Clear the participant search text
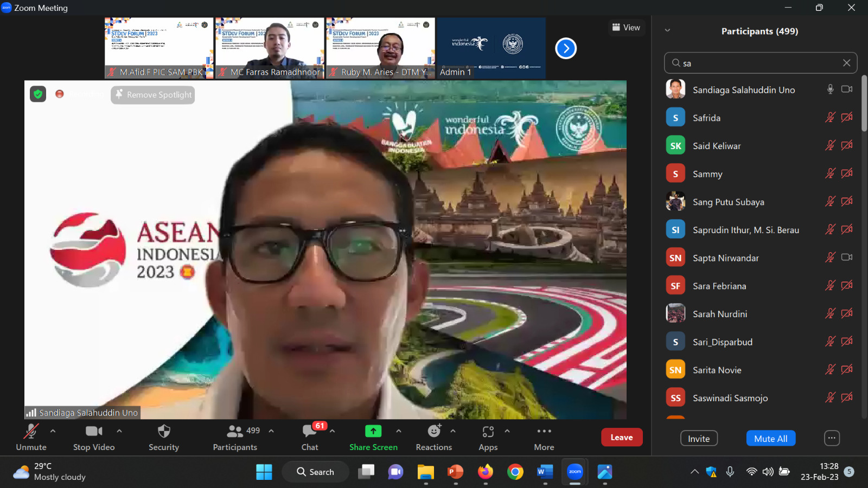The width and height of the screenshot is (868, 488). 846,63
